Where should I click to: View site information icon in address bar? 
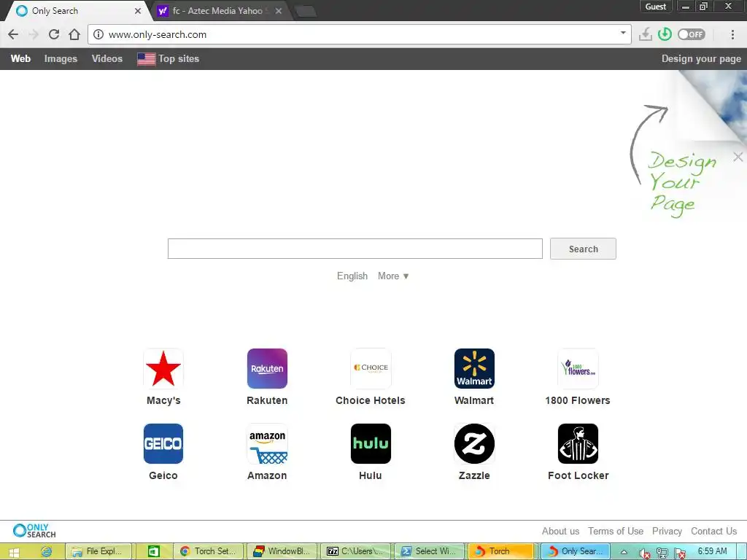[x=98, y=34]
